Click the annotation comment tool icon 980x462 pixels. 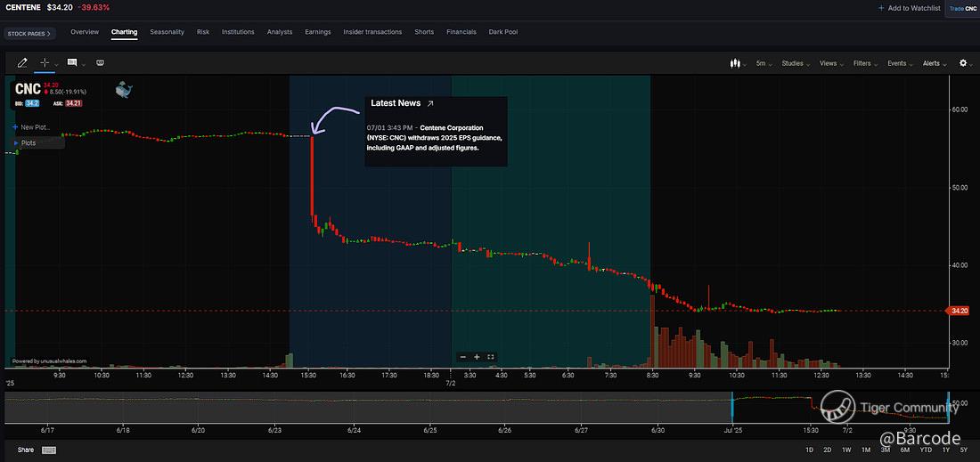pos(71,63)
